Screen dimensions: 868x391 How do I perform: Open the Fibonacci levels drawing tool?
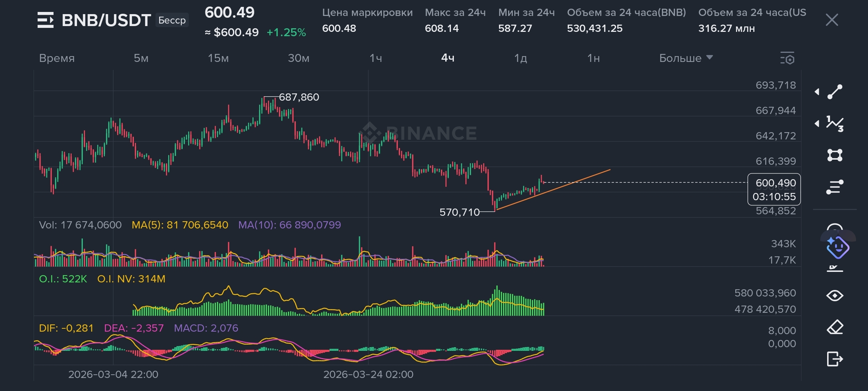pos(835,187)
